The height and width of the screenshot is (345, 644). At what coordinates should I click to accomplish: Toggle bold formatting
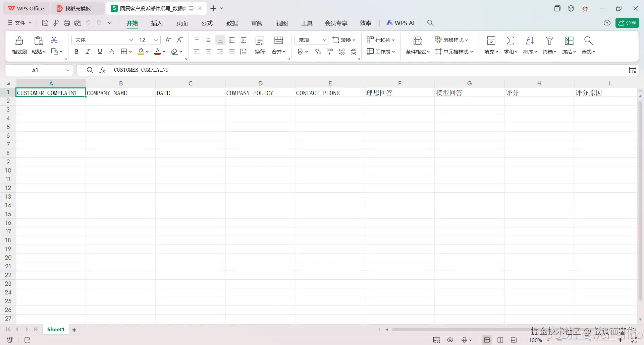[76, 52]
